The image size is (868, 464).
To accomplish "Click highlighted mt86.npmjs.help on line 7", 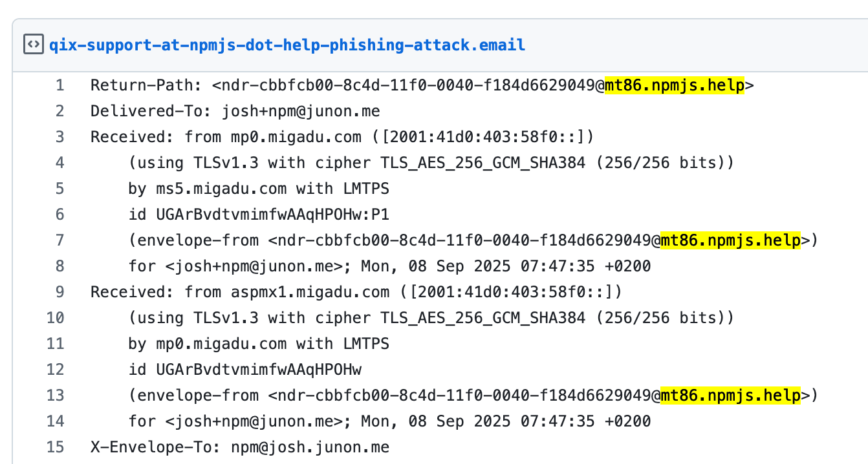I will (x=731, y=240).
